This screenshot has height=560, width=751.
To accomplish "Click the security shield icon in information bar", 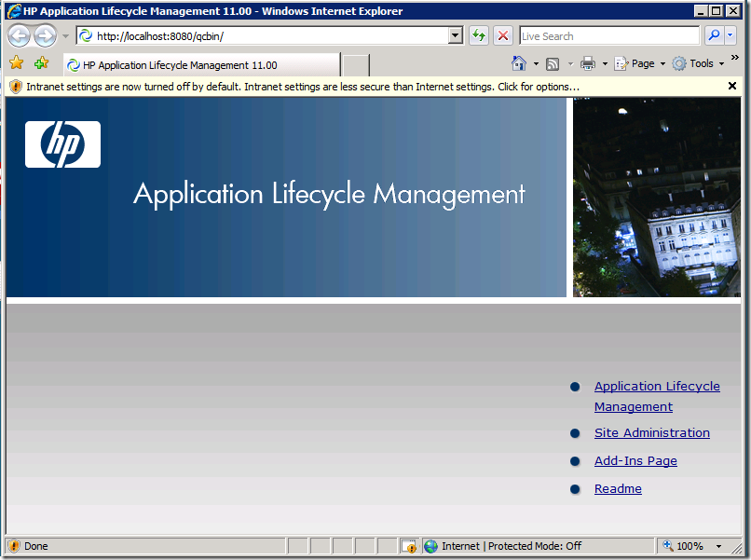I will click(x=15, y=87).
